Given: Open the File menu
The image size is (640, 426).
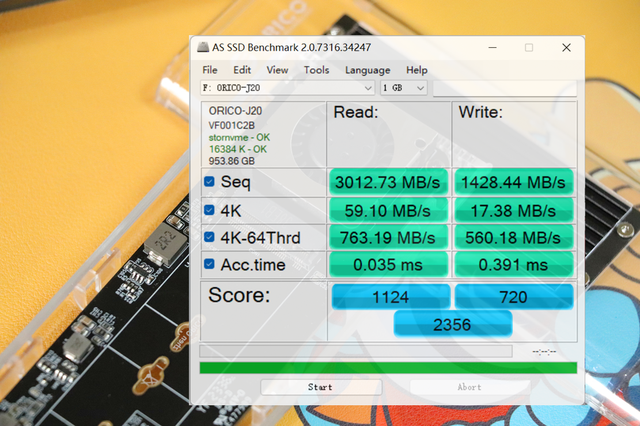Looking at the screenshot, I should pyautogui.click(x=210, y=70).
